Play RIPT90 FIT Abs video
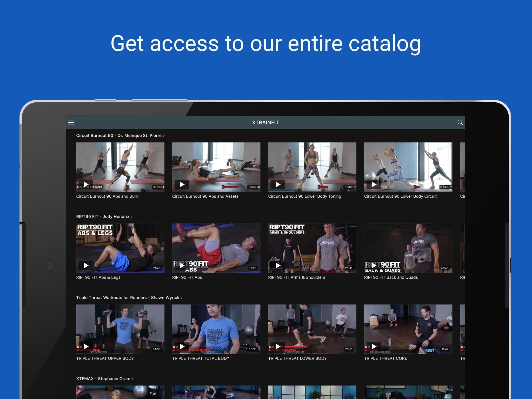 pyautogui.click(x=182, y=265)
